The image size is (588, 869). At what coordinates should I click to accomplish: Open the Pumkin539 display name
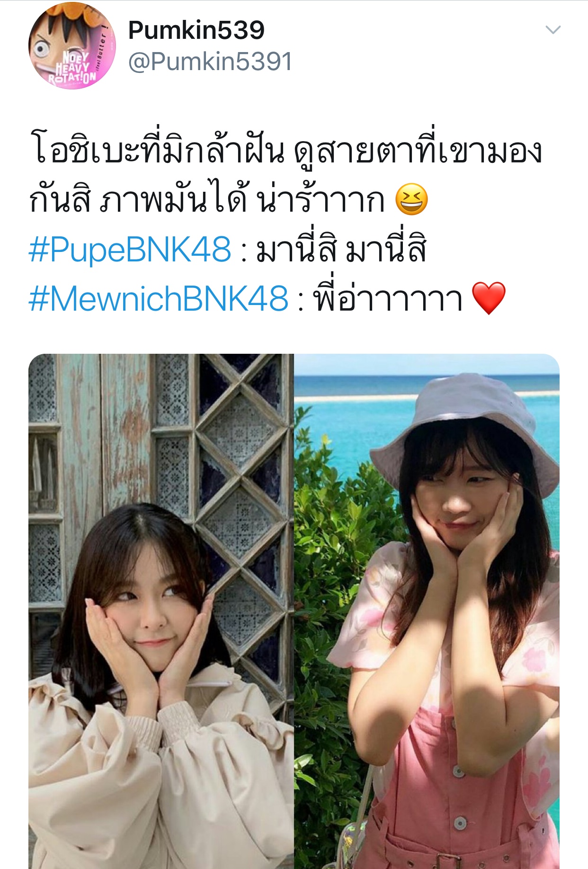(x=196, y=30)
